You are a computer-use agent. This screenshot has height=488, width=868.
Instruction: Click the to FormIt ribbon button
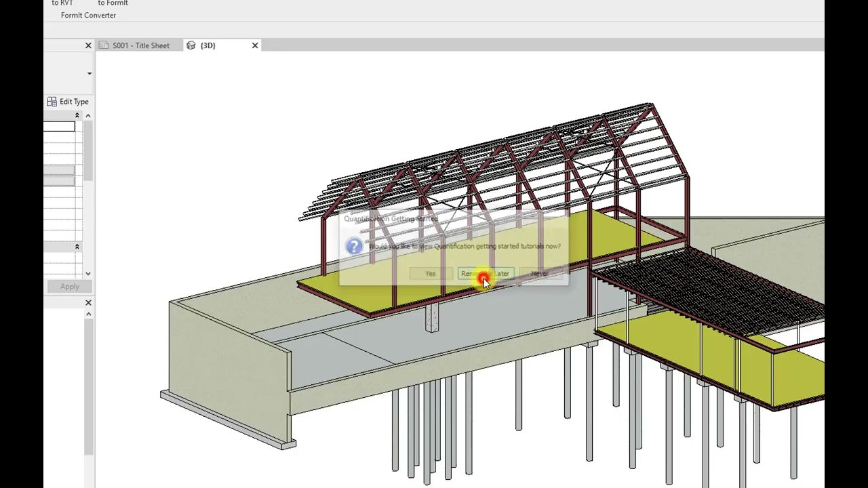click(x=113, y=3)
